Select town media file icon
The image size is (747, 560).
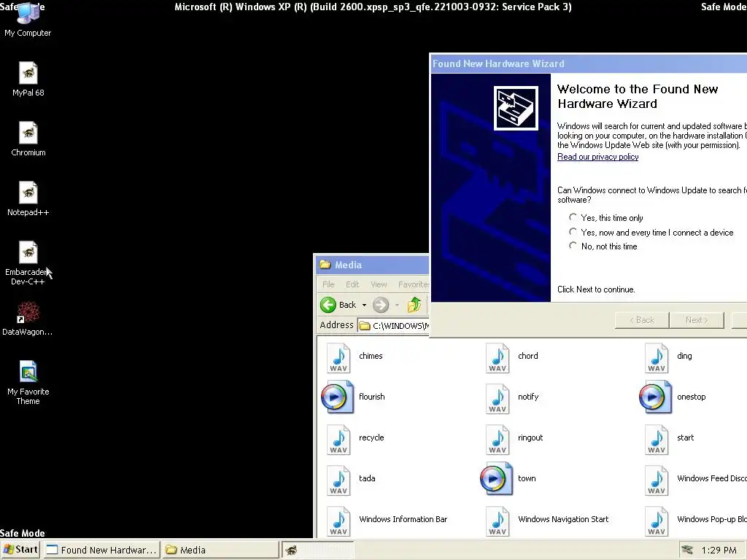tap(496, 478)
